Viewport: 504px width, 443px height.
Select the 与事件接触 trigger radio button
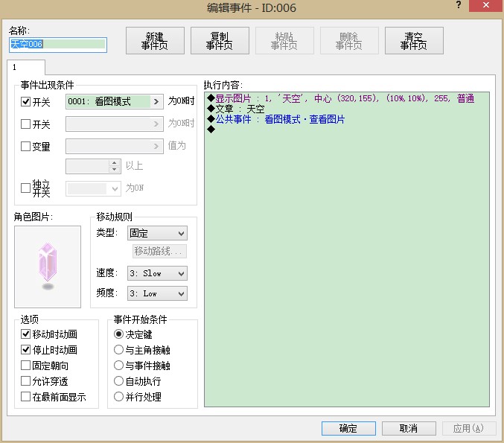tap(118, 366)
